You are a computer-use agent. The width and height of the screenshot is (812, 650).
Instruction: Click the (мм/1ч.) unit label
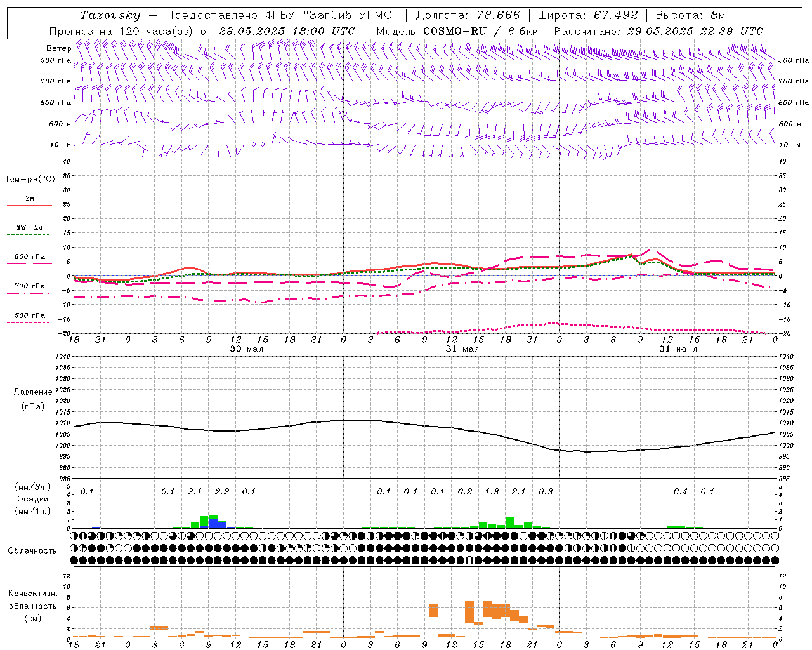(32, 510)
